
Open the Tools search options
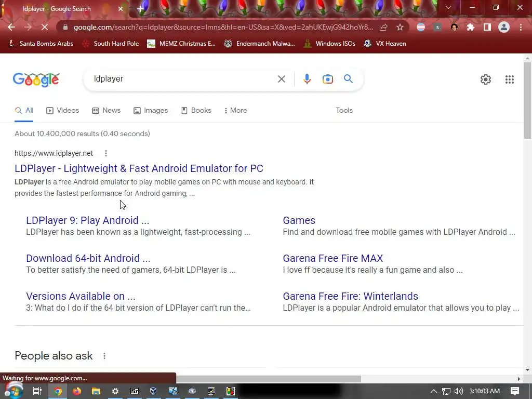click(344, 111)
